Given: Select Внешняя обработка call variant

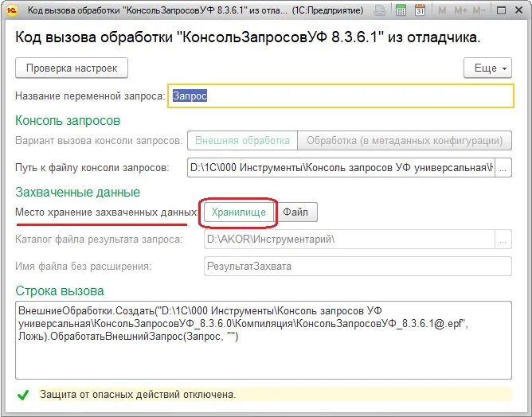Looking at the screenshot, I should [x=242, y=140].
